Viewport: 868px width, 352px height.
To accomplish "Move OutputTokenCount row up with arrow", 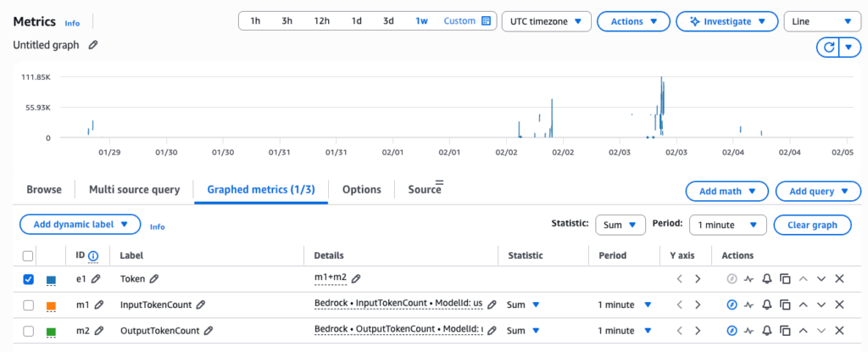I will 804,331.
